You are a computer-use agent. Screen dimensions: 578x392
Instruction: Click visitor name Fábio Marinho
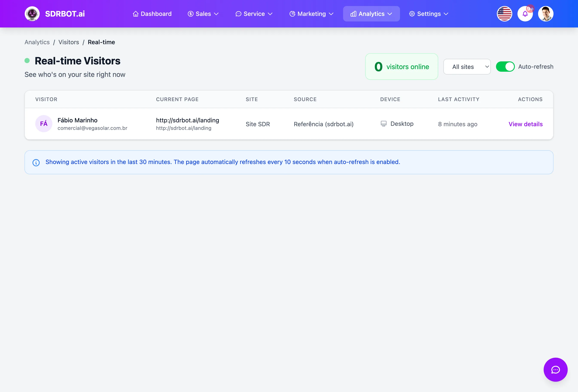pos(77,120)
